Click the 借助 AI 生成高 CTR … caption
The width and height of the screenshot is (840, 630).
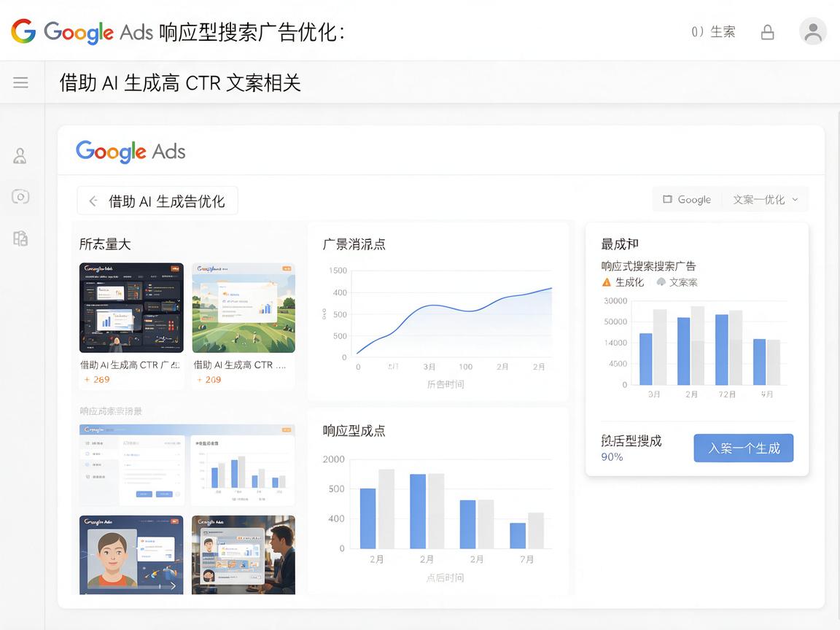pos(239,365)
